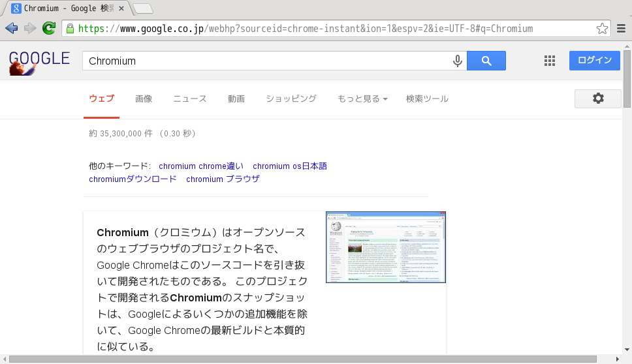632x364 pixels.
Task: Open suggestion chromium os日本語
Action: click(290, 166)
